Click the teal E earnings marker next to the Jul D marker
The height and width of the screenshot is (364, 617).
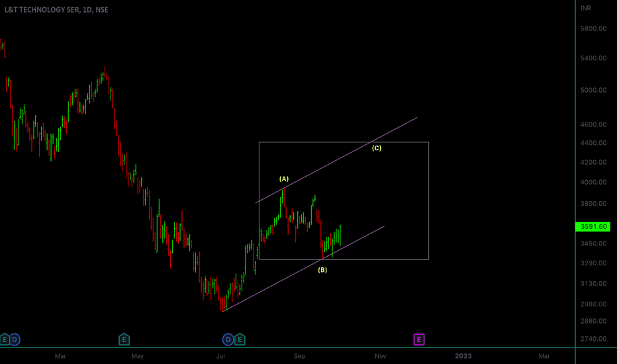click(x=240, y=340)
